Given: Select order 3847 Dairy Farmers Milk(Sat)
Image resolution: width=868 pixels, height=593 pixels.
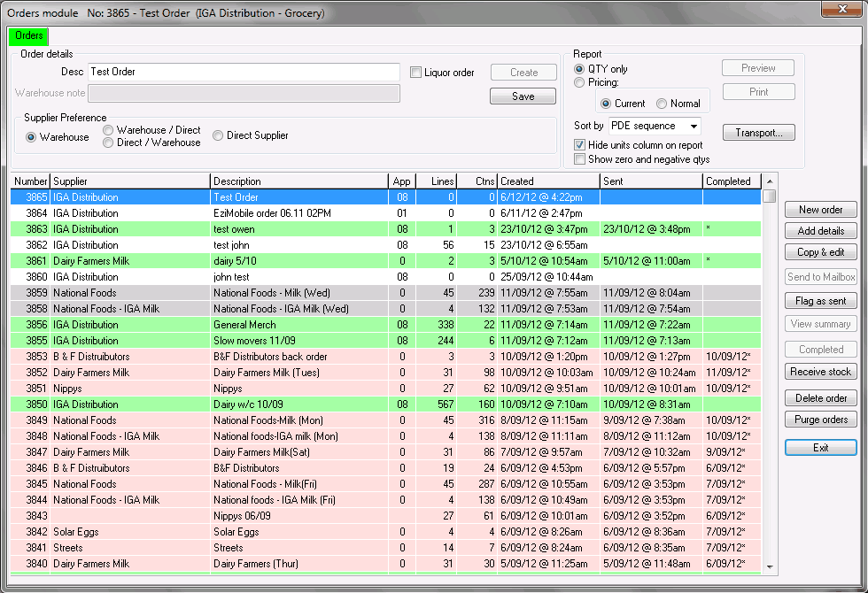Looking at the screenshot, I should click(386, 452).
